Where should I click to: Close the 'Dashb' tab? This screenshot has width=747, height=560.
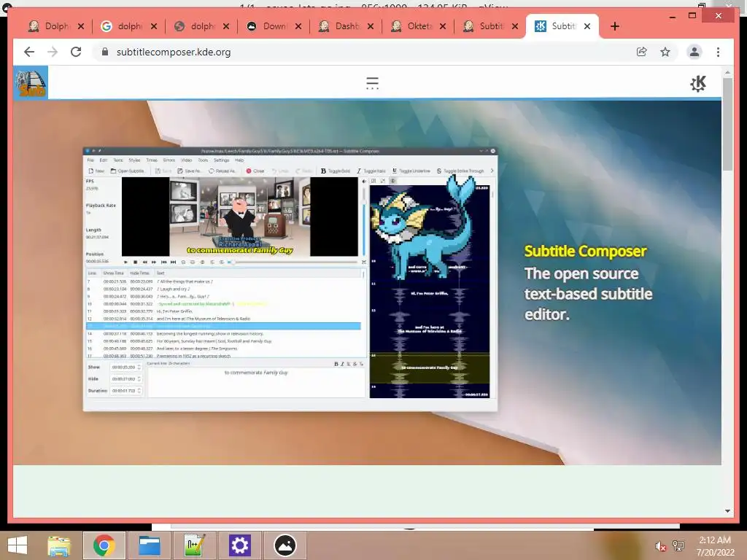(x=371, y=26)
